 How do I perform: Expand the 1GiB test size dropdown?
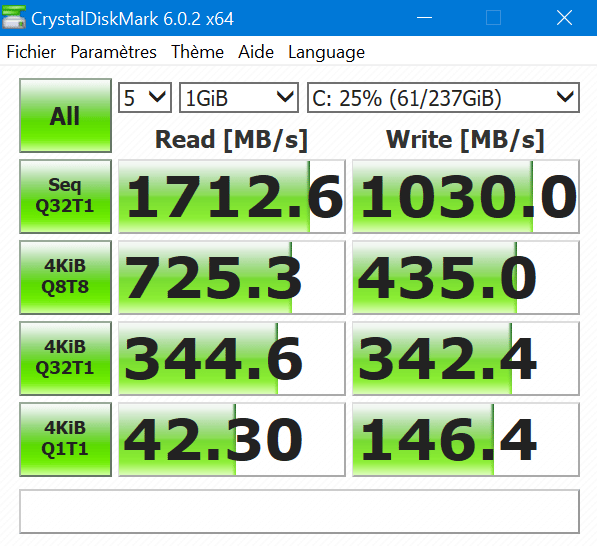[239, 97]
